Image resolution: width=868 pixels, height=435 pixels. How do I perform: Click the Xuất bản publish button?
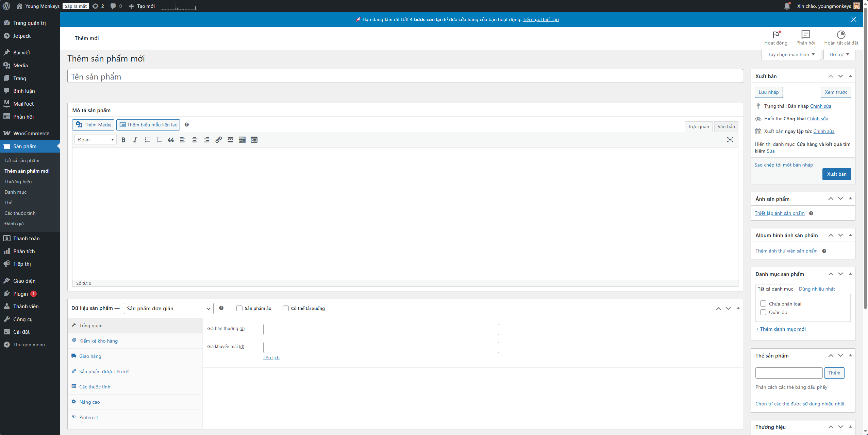click(x=836, y=174)
